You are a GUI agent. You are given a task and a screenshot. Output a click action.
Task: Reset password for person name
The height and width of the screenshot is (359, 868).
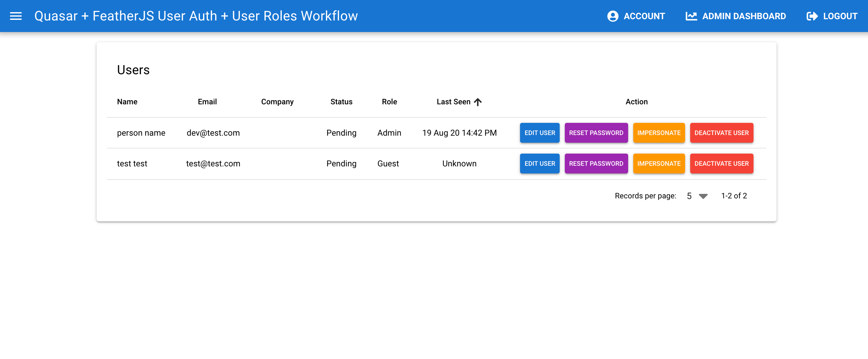coord(596,133)
